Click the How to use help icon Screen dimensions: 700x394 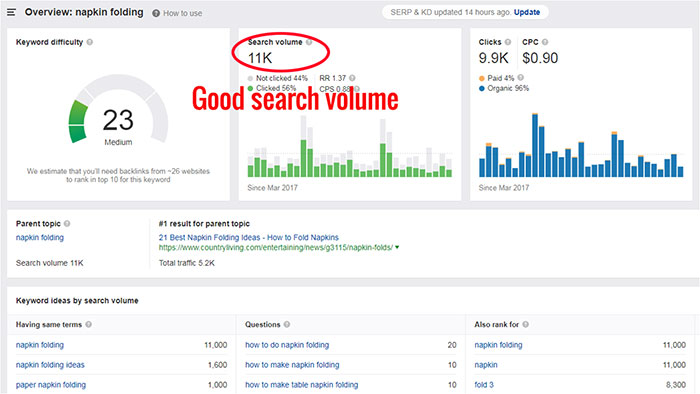(156, 13)
